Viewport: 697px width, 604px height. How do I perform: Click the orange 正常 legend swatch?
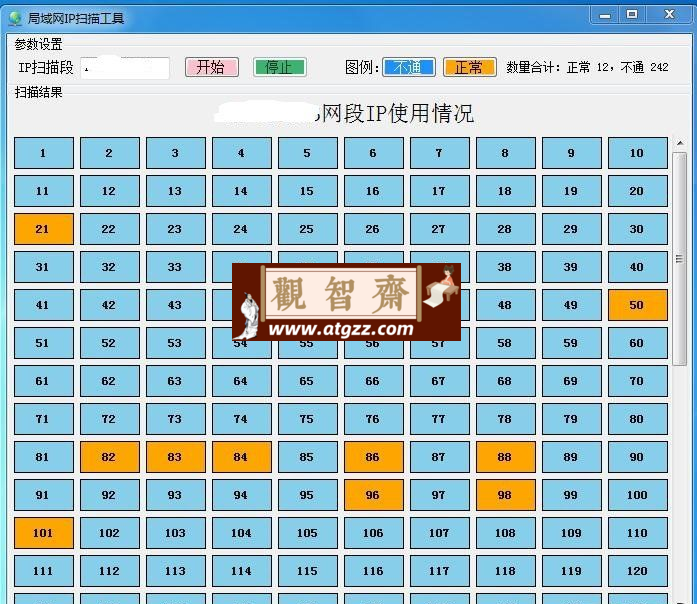pos(470,67)
